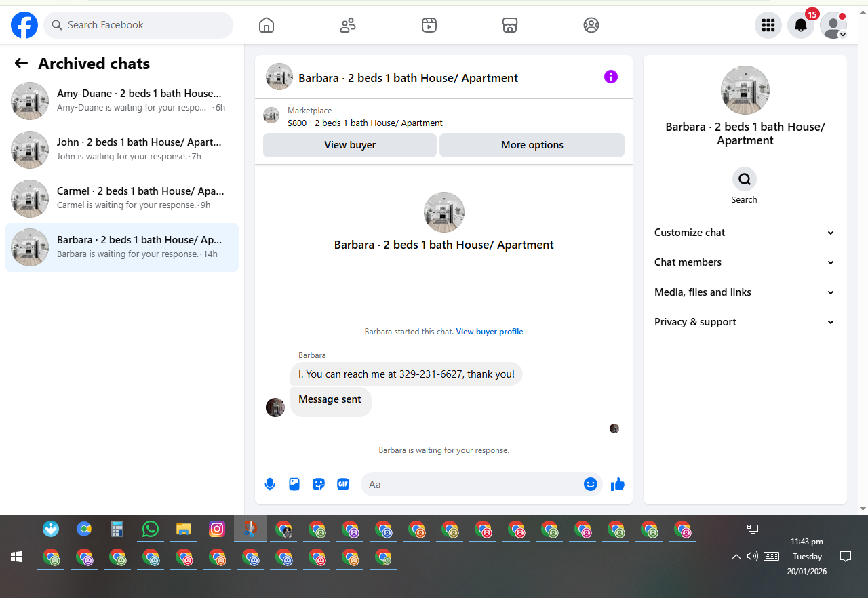Click listing thumbnail in details panel

click(x=745, y=90)
